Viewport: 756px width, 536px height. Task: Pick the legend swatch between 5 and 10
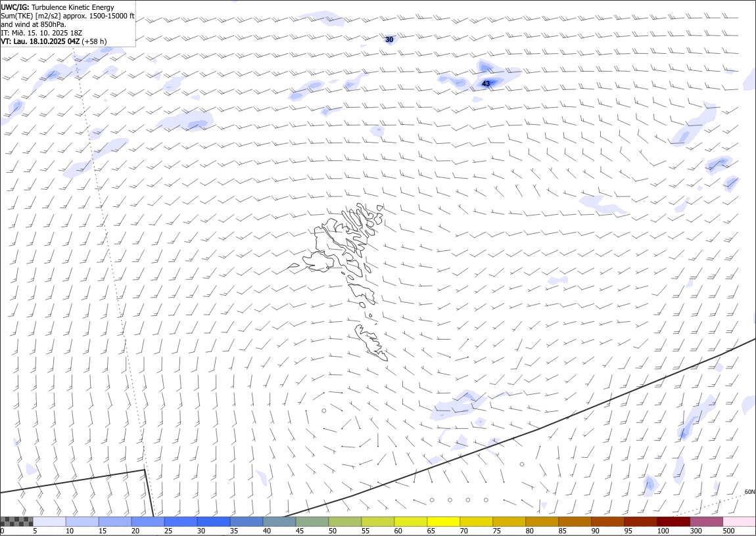point(50,522)
